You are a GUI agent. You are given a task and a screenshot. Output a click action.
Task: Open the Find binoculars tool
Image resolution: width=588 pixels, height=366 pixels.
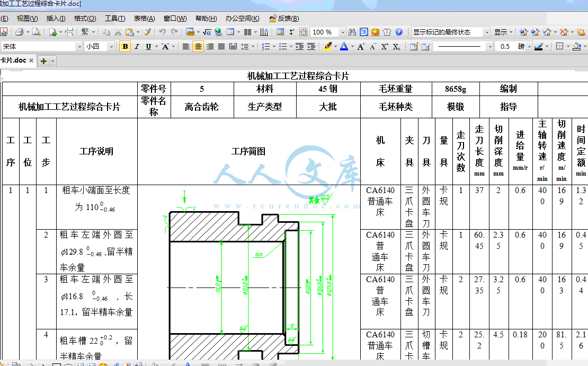tap(352, 32)
